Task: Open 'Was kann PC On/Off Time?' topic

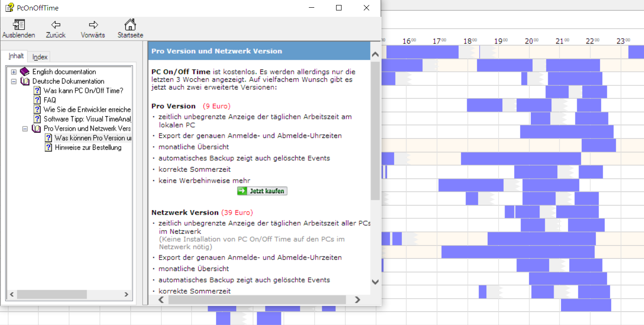Action: (84, 91)
